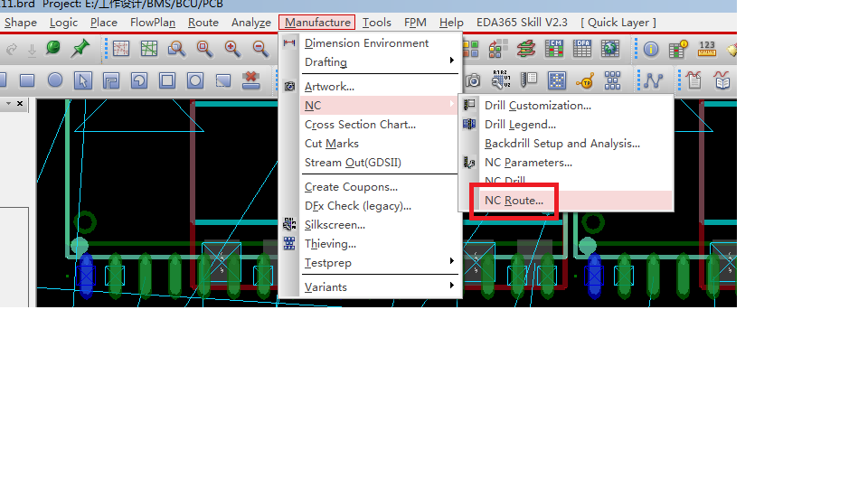The image size is (868, 488).
Task: Click the waveform with book icon
Action: coord(722,80)
